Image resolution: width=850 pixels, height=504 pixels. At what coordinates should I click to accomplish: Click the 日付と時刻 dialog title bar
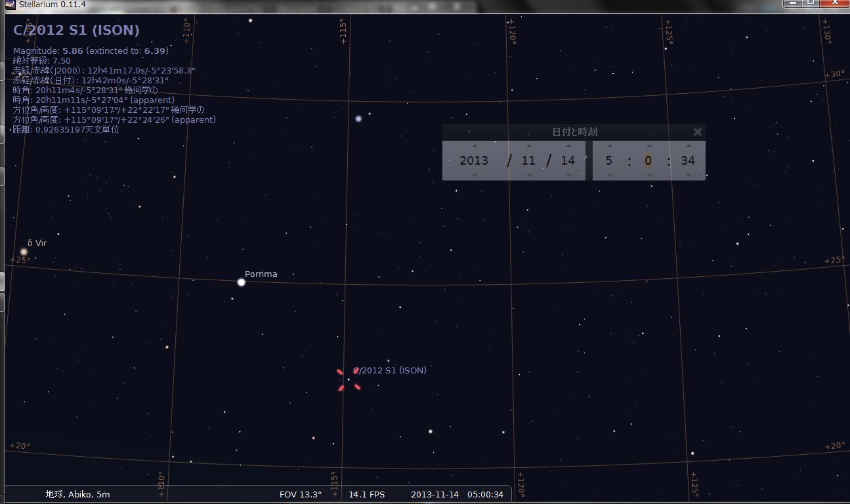[574, 132]
